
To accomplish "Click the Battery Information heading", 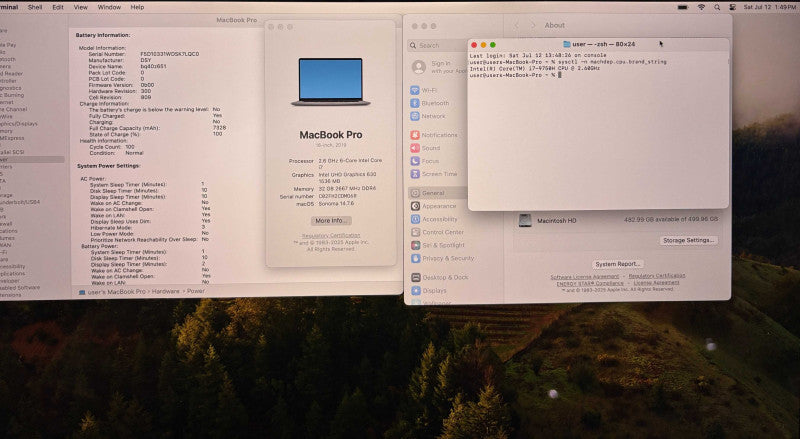I will coord(103,35).
